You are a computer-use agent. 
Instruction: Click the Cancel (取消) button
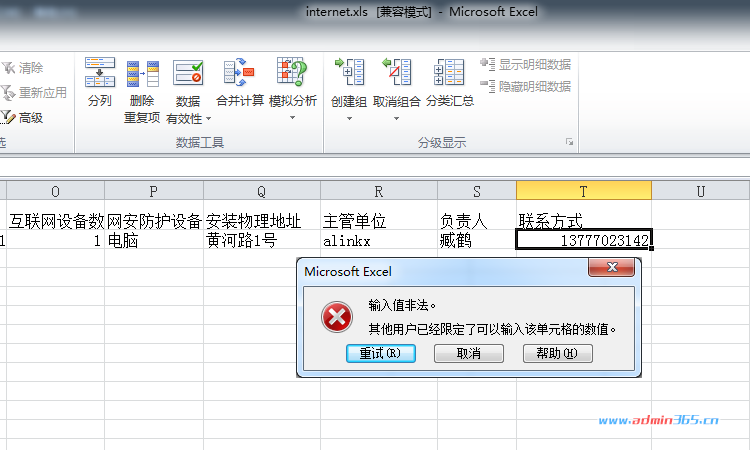[469, 353]
